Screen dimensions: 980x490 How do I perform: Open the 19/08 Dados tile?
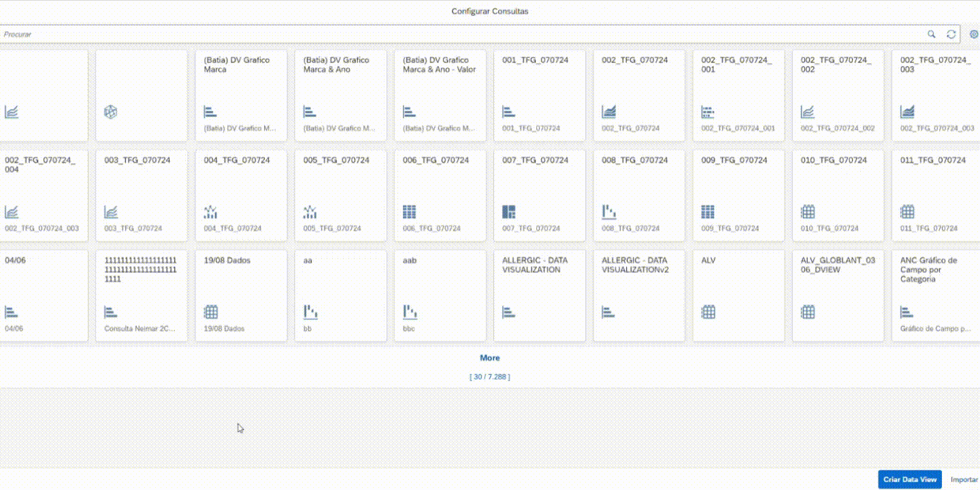241,295
